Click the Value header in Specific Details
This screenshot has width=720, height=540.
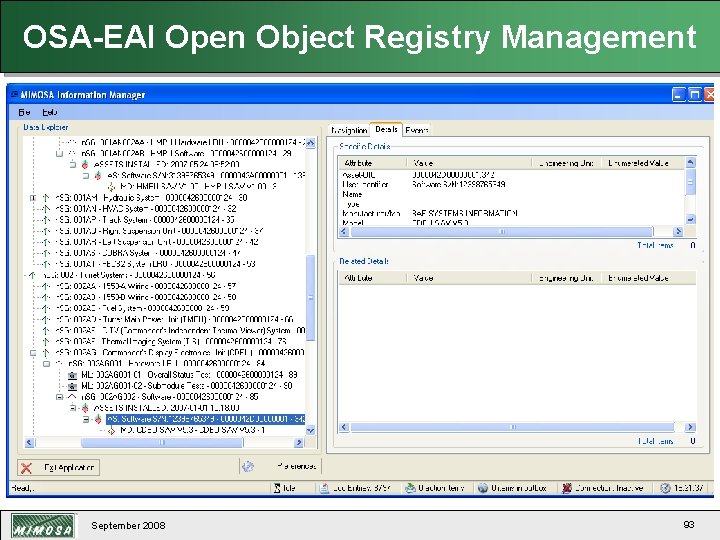[x=469, y=163]
